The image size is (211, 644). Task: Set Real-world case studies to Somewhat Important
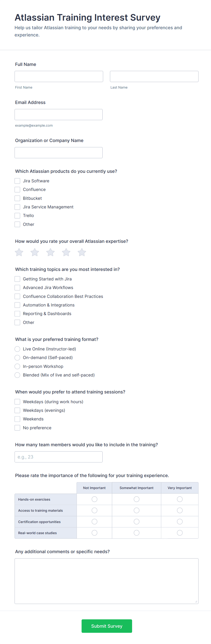tap(136, 533)
